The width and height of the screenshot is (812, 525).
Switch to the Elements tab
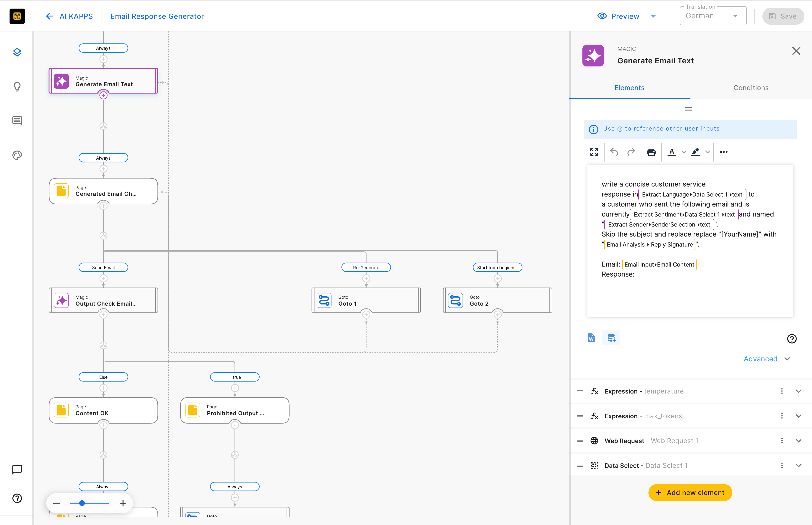point(629,88)
